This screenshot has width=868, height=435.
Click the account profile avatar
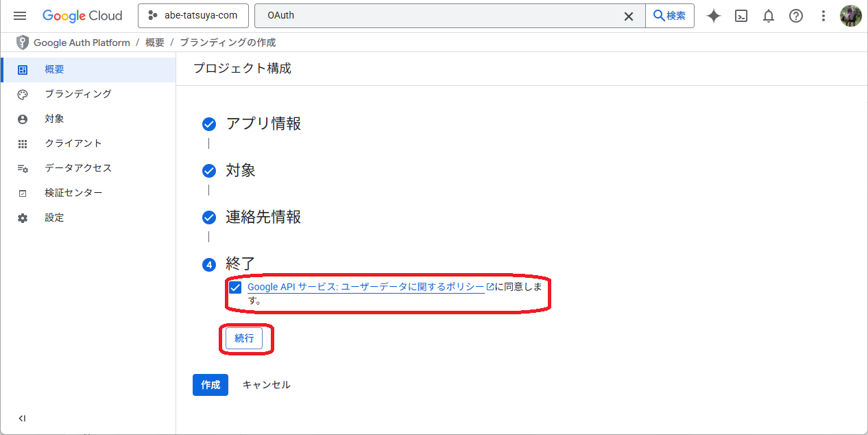coord(850,16)
